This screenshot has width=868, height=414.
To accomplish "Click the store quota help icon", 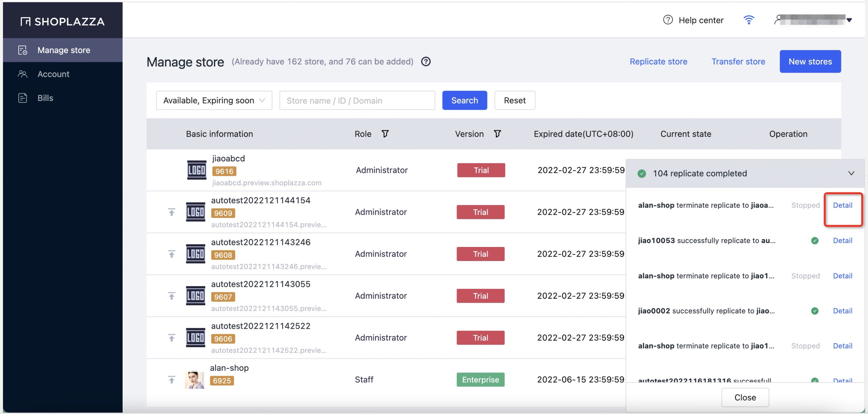I will [425, 62].
